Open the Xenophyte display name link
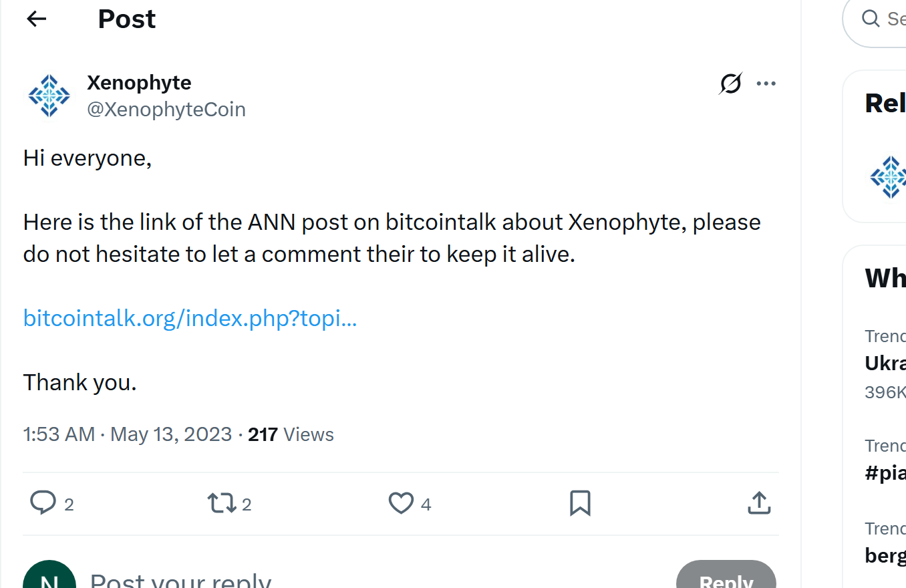Image resolution: width=906 pixels, height=588 pixels. (139, 83)
